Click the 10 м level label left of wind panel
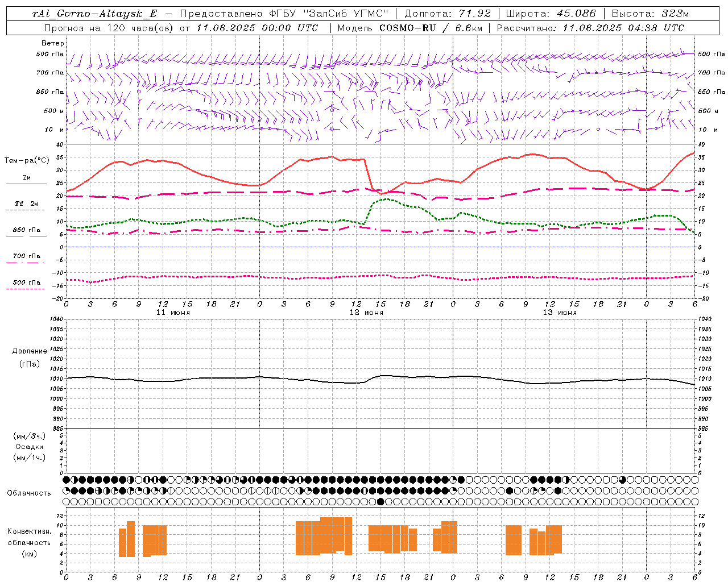This screenshot has height=582, width=728. (x=54, y=130)
